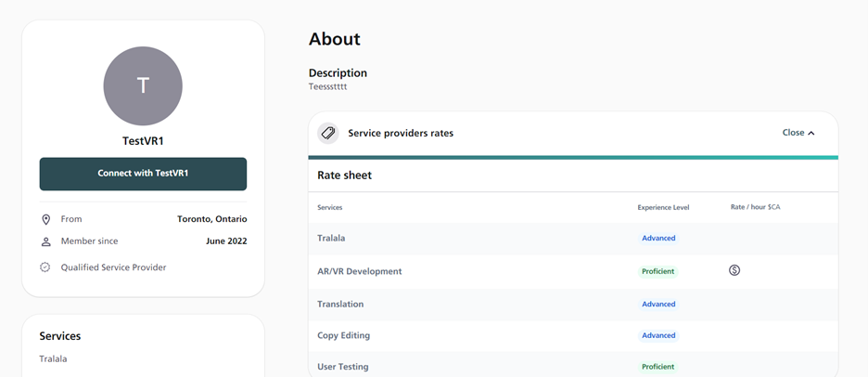The image size is (868, 377).
Task: Select the AR/VR Development service name
Action: pos(359,271)
